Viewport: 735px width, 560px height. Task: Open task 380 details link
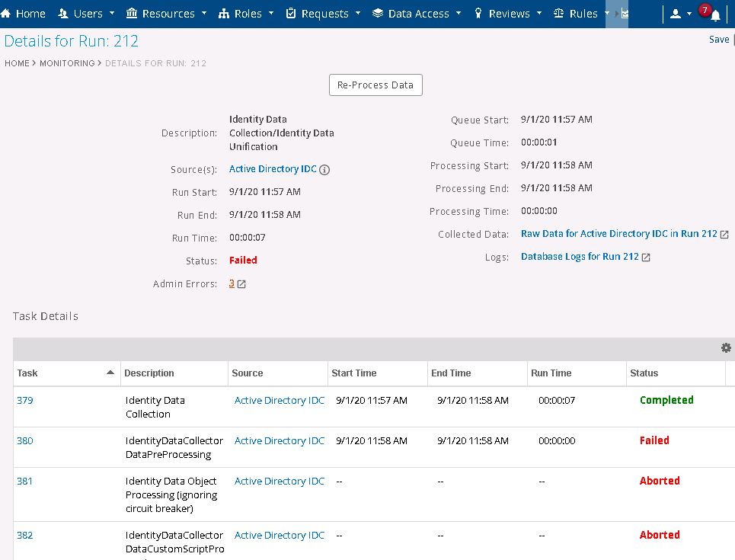(x=25, y=440)
